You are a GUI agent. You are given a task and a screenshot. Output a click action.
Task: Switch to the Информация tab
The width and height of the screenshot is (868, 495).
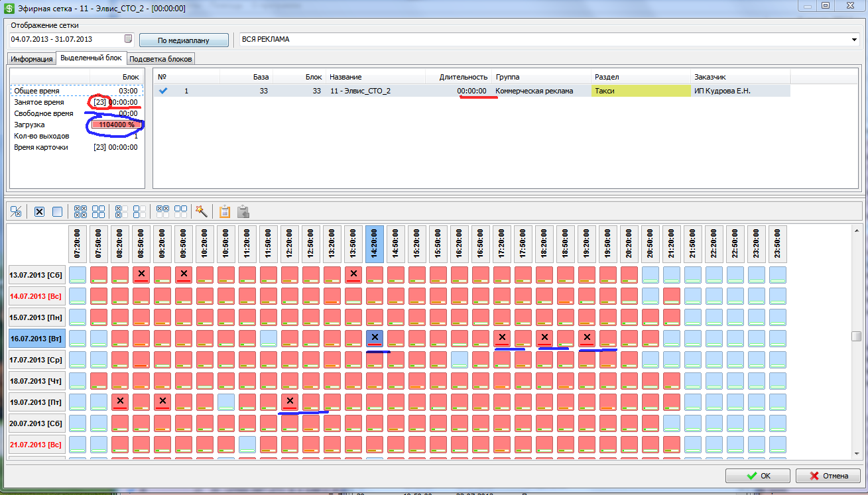click(32, 59)
